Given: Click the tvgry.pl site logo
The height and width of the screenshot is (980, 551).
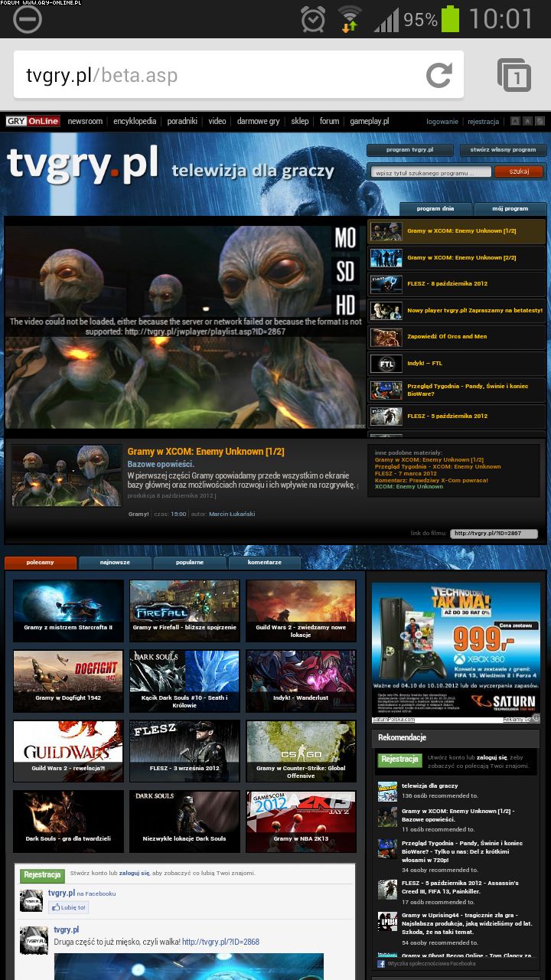Looking at the screenshot, I should [83, 164].
